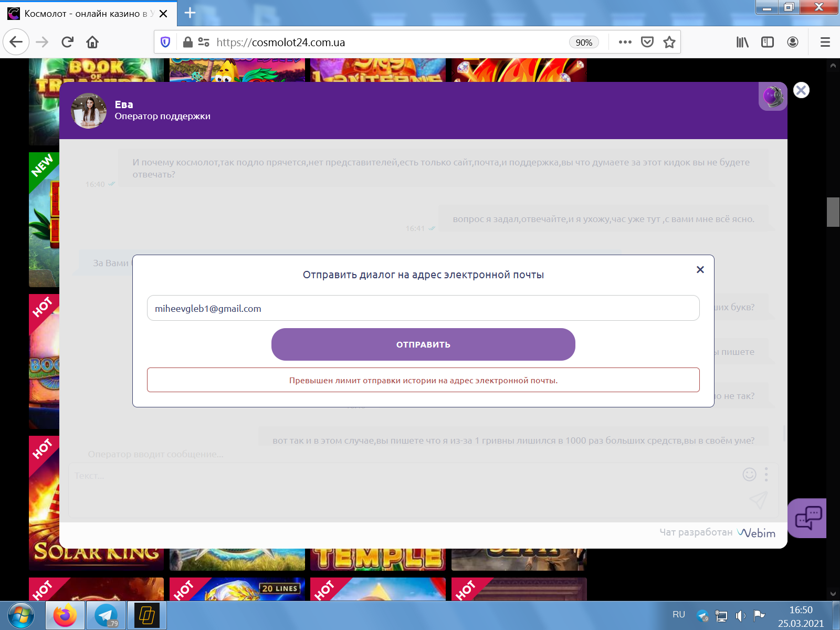This screenshot has height=630, width=840.
Task: View site security padlock info
Action: [x=187, y=42]
